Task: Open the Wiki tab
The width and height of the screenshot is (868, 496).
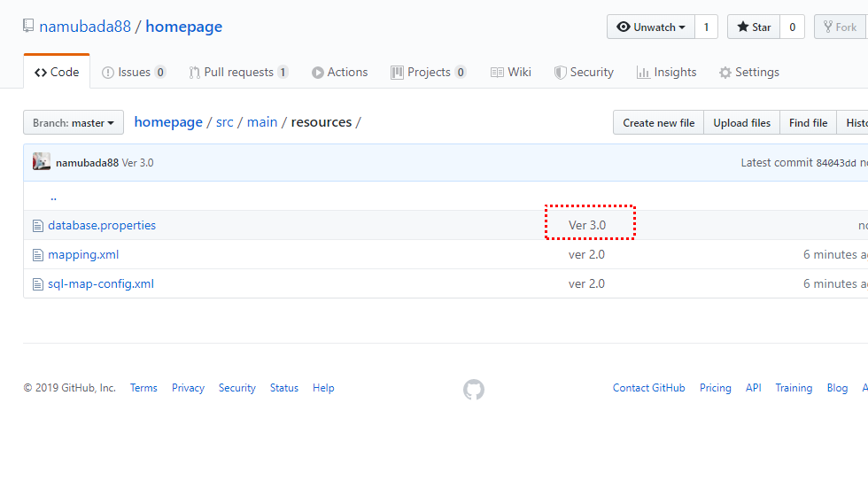Action: [511, 72]
